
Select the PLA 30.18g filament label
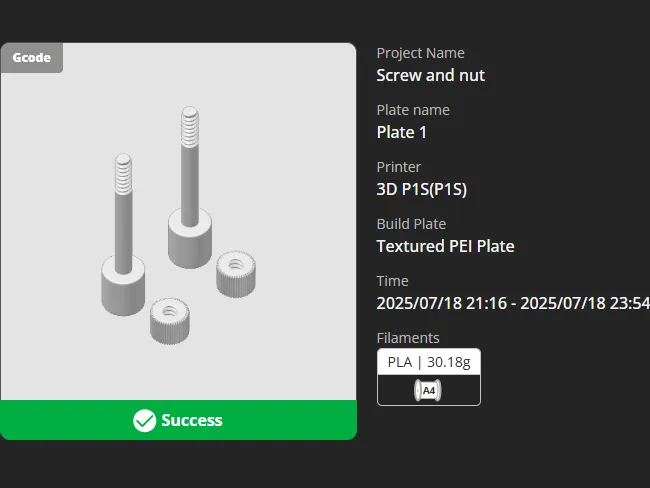tap(429, 362)
